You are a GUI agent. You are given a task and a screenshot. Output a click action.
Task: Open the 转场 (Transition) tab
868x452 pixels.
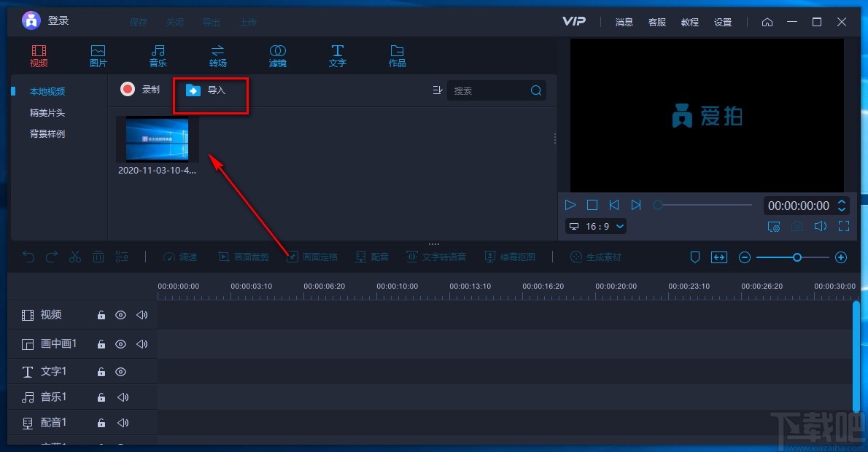[x=217, y=56]
